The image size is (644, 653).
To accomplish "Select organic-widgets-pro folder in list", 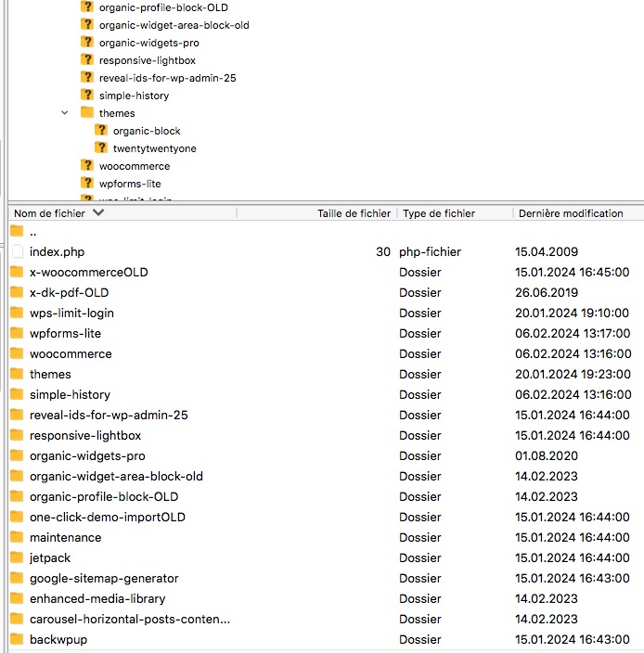I will coord(87,455).
